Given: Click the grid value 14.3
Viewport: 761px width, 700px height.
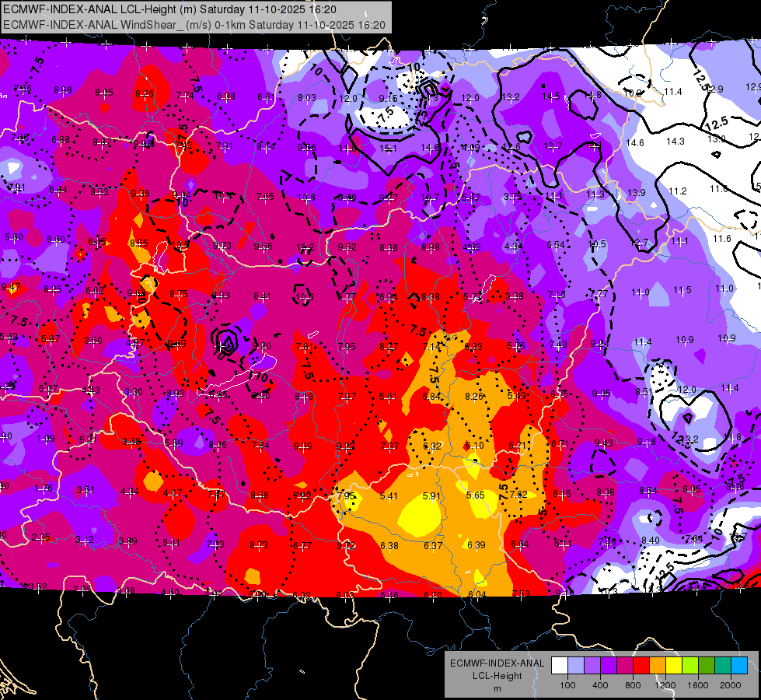Looking at the screenshot, I should [x=675, y=142].
